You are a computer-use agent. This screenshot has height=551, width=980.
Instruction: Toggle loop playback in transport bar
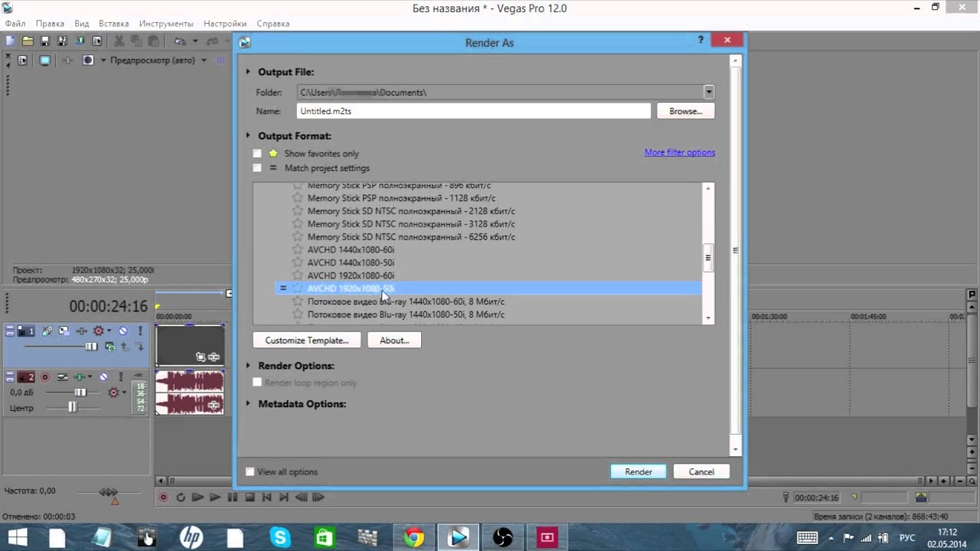(181, 497)
